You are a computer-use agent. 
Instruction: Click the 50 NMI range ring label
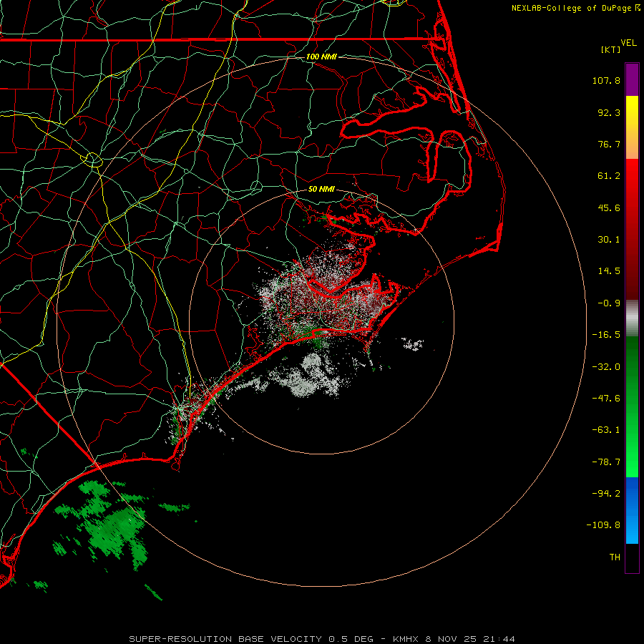(x=321, y=190)
